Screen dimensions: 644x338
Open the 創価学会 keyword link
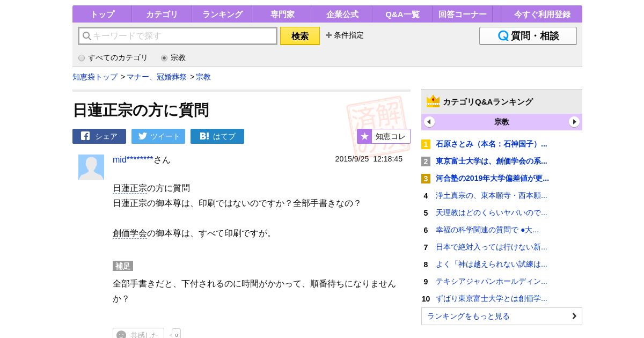coord(130,233)
